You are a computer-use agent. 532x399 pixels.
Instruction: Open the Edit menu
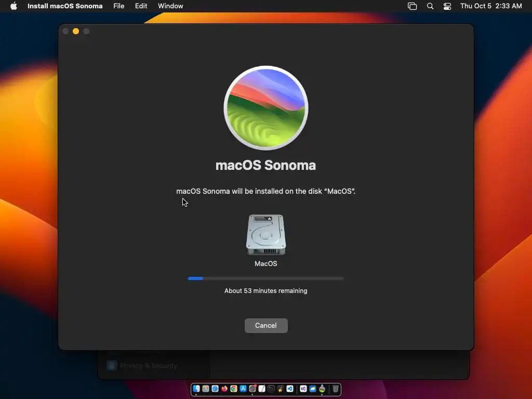coord(141,6)
